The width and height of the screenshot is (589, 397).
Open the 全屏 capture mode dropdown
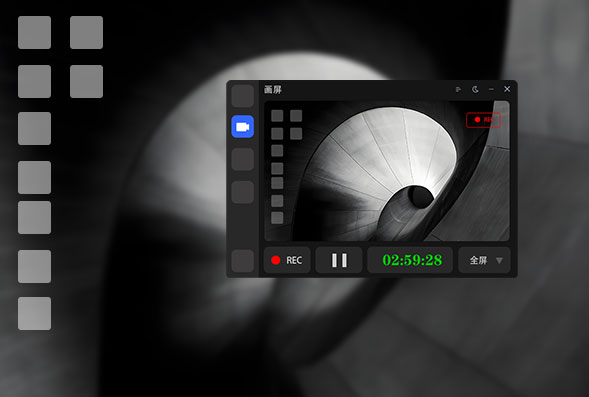tap(485, 260)
